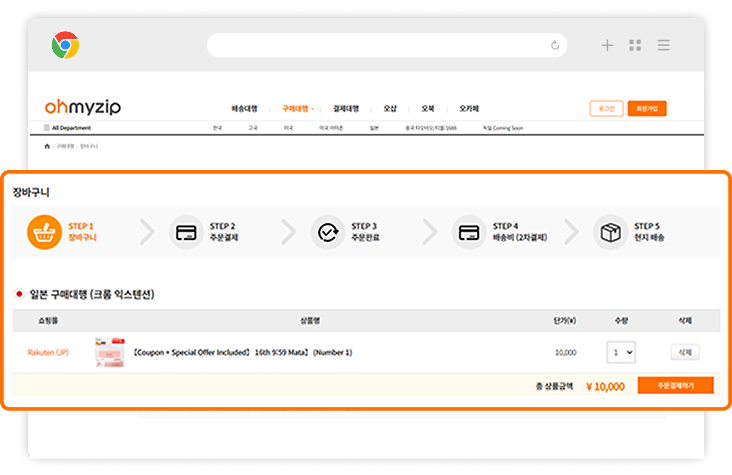
Task: Click the STEP 5 delivery box icon
Action: pos(610,233)
